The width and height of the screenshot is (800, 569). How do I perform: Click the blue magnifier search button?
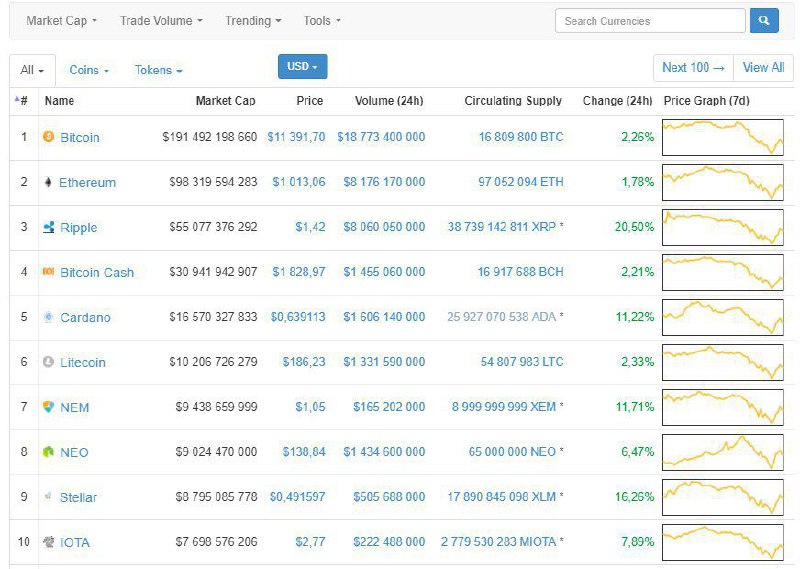click(x=764, y=20)
